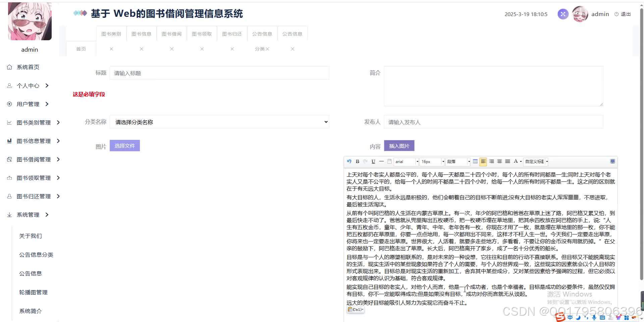Insert a table in the content editor
The width and height of the screenshot is (644, 322).
(475, 161)
